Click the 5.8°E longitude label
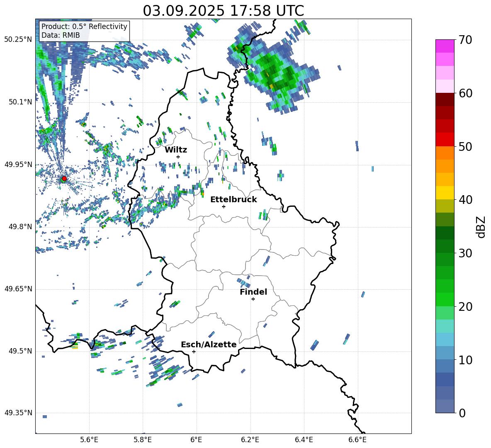Viewport: 491px width, 448px height. coord(143,440)
